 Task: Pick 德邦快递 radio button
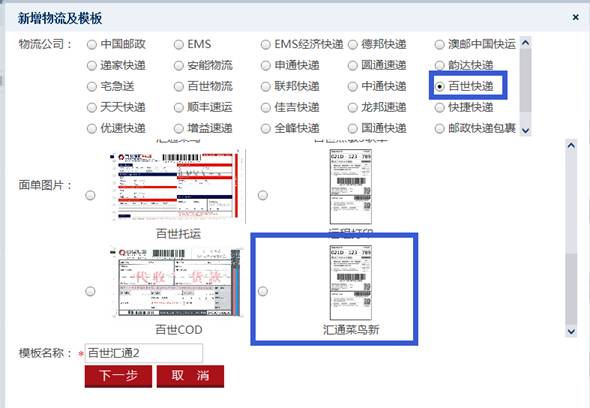tap(353, 45)
